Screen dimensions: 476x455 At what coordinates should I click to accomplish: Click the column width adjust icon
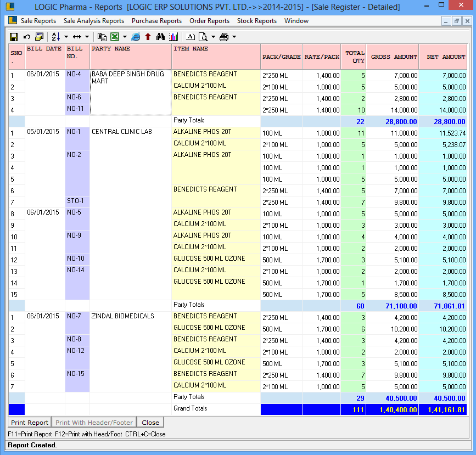(77, 37)
